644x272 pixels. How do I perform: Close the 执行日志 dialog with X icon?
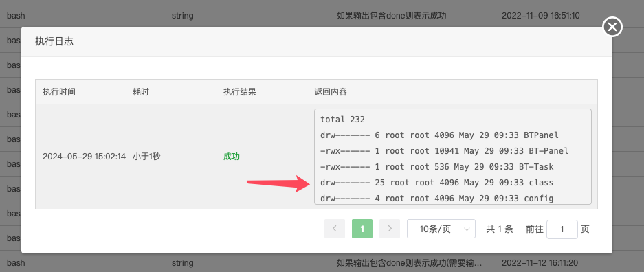point(612,27)
